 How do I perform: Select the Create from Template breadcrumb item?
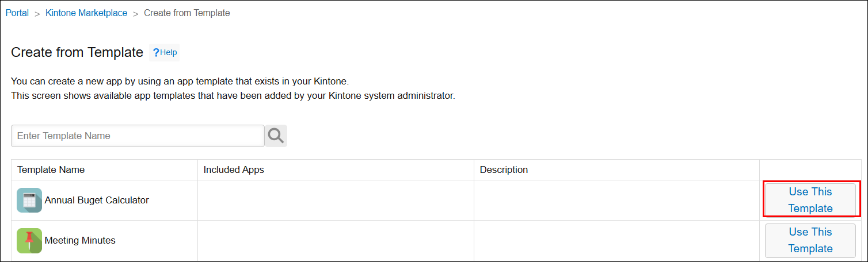(x=186, y=13)
